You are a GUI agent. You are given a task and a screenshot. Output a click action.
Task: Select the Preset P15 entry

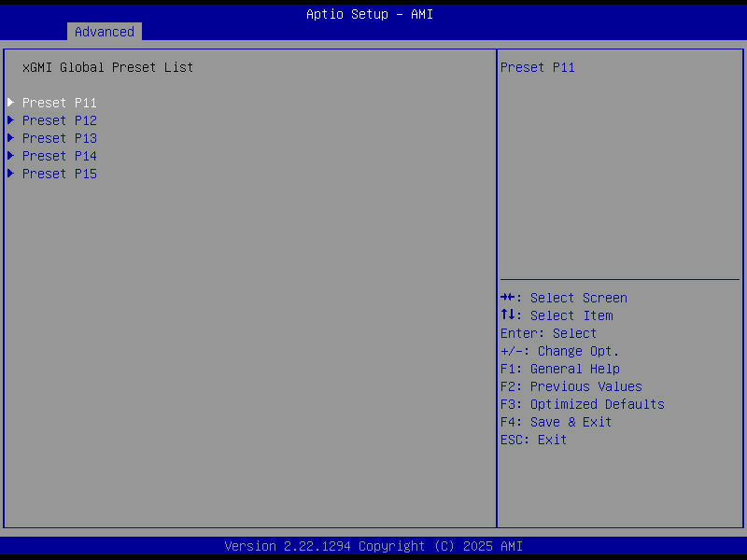point(59,173)
